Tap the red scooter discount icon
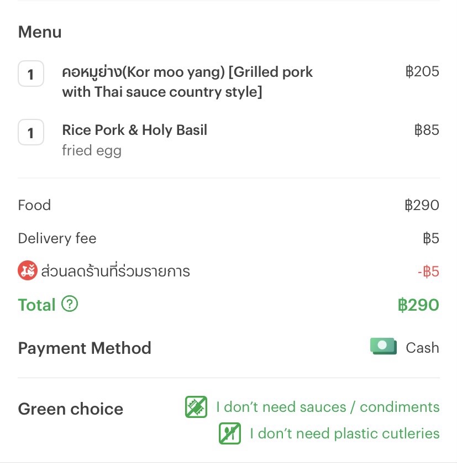The height and width of the screenshot is (476, 457). click(28, 270)
